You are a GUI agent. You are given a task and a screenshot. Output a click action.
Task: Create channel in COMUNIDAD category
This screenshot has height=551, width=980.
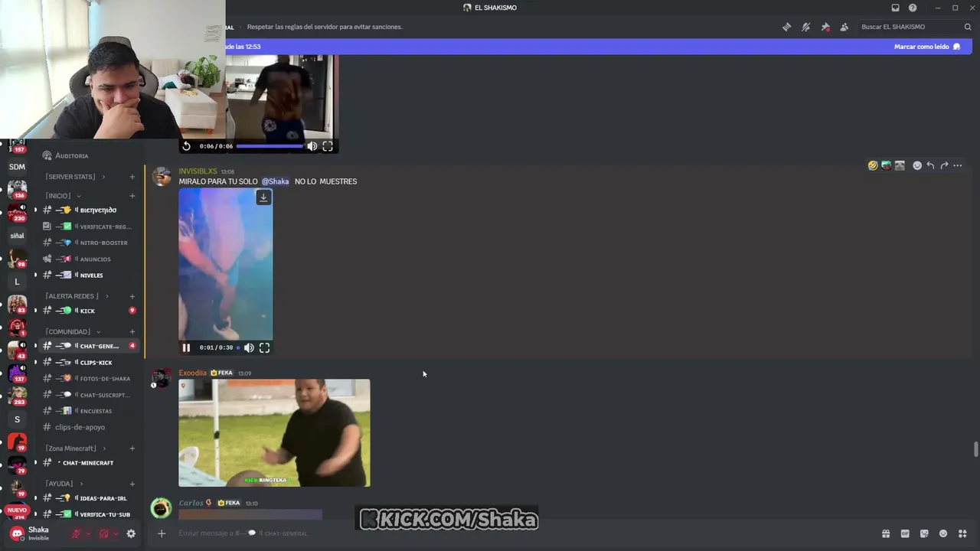click(x=132, y=331)
